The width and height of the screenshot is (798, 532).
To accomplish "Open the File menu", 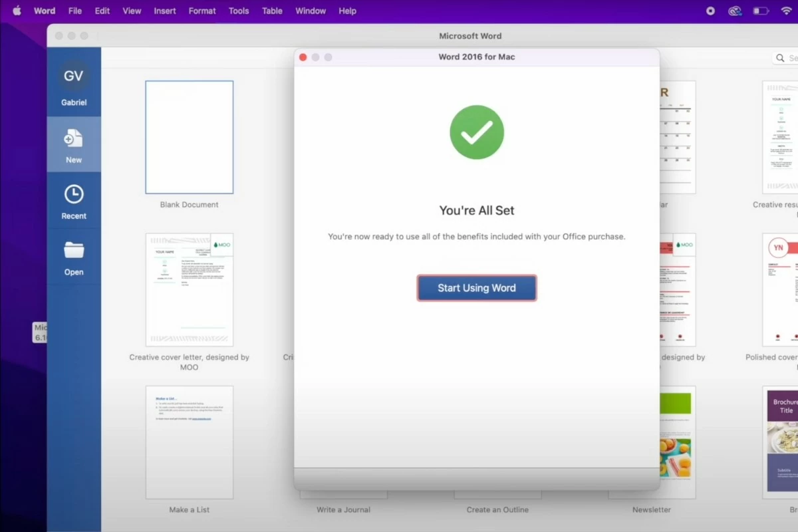I will (75, 11).
